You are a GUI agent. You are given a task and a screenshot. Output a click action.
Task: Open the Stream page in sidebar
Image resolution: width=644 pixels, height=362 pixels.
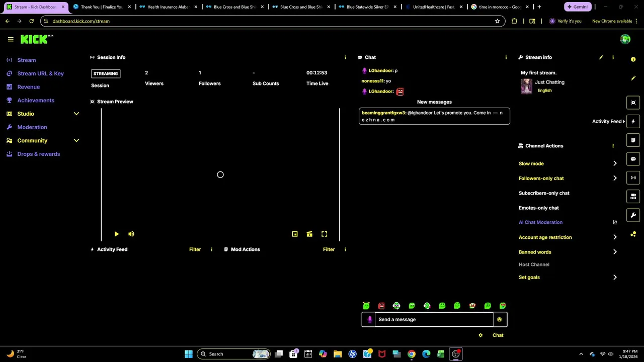pyautogui.click(x=26, y=60)
